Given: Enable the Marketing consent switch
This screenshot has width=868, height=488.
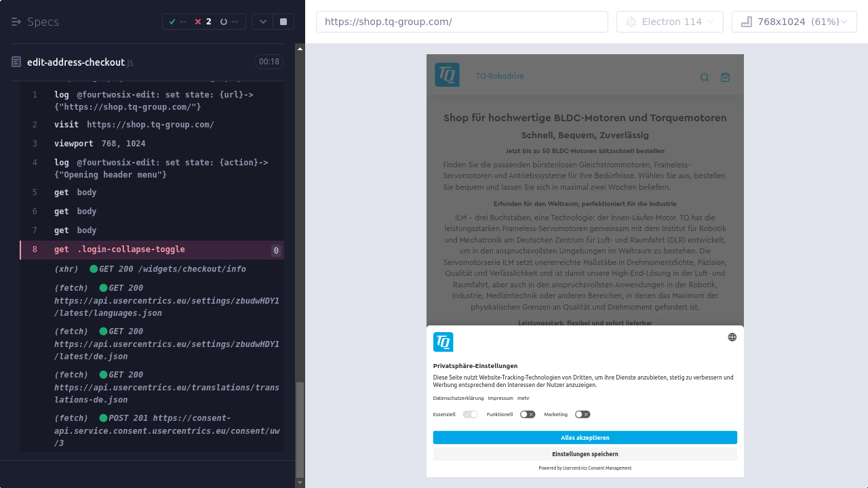Looking at the screenshot, I should (583, 414).
